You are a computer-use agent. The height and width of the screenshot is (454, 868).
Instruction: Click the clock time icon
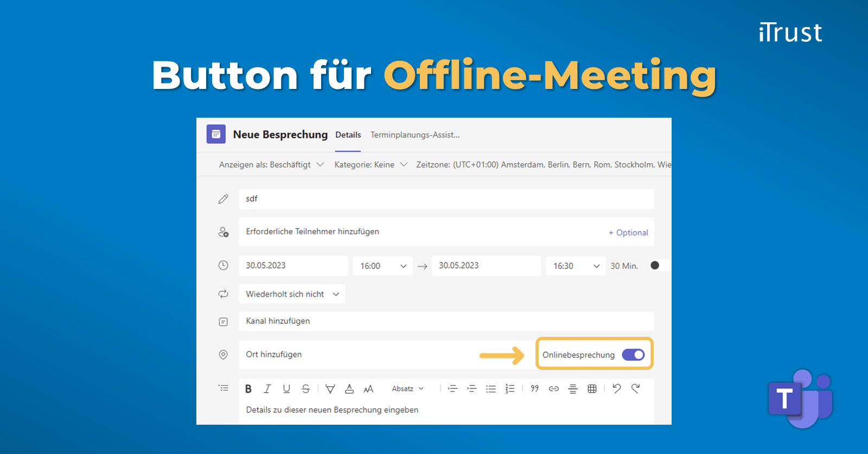pyautogui.click(x=223, y=265)
